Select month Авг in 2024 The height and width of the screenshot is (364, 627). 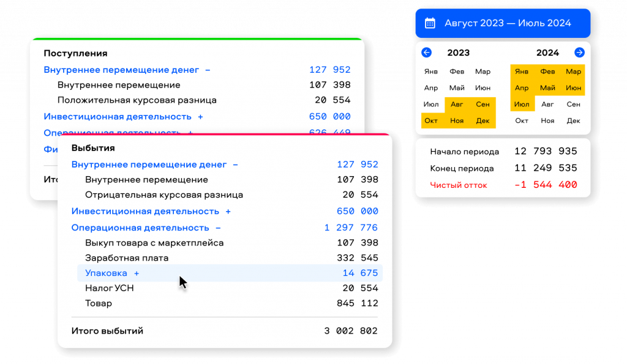point(547,105)
